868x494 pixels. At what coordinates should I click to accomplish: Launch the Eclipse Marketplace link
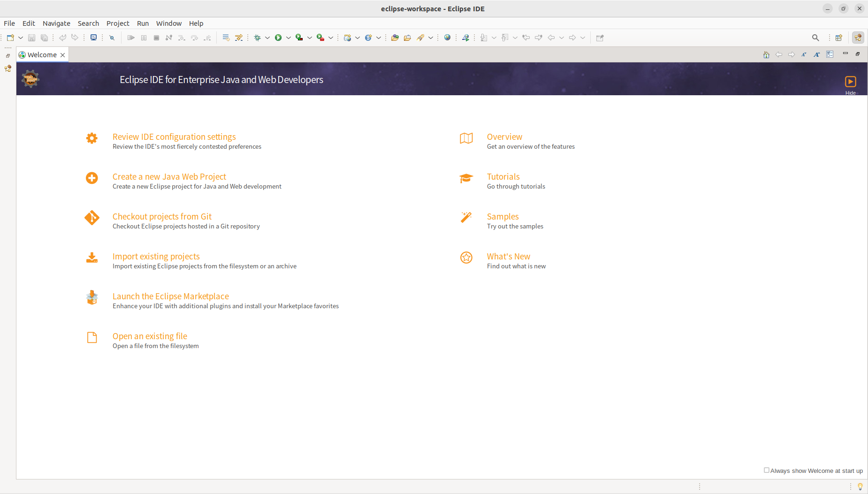[x=171, y=296]
